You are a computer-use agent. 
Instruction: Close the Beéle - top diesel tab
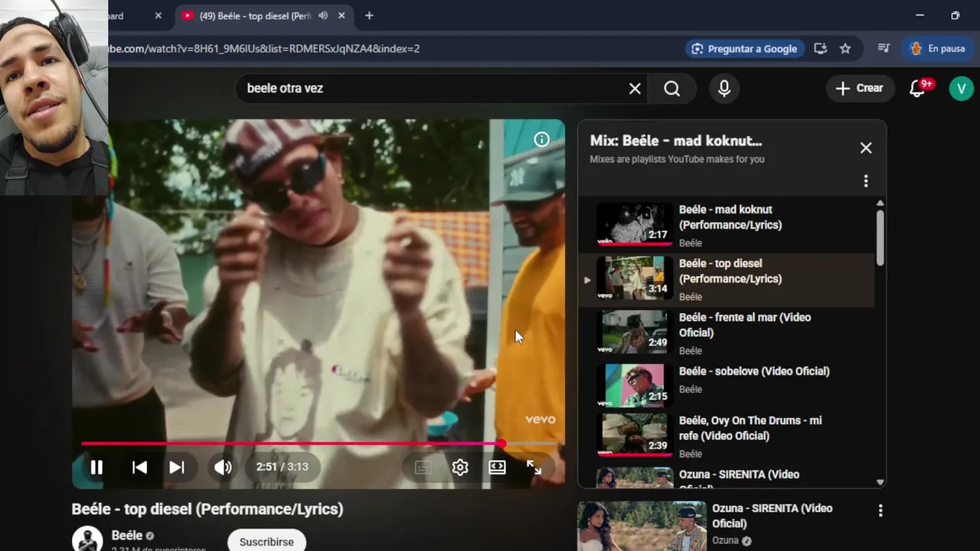(x=341, y=15)
